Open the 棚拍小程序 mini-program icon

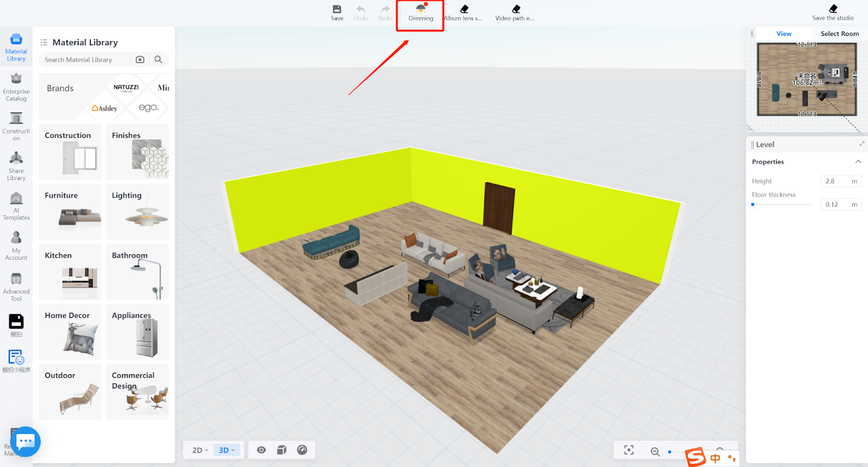16,361
